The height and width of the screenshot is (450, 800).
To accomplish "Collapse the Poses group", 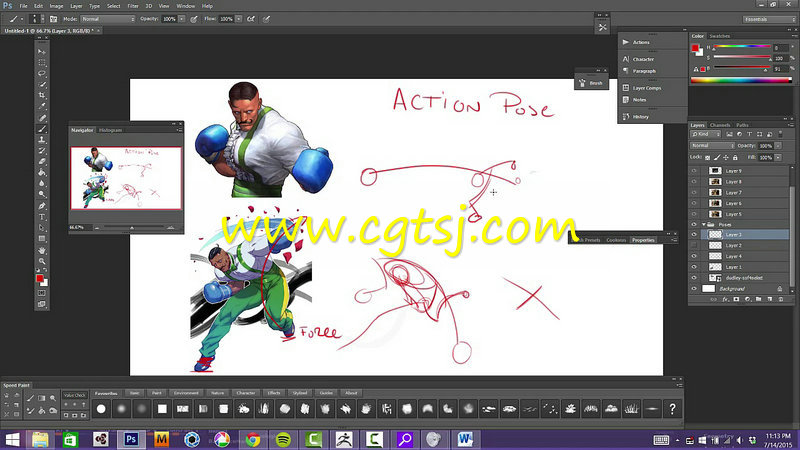I will coord(704,224).
